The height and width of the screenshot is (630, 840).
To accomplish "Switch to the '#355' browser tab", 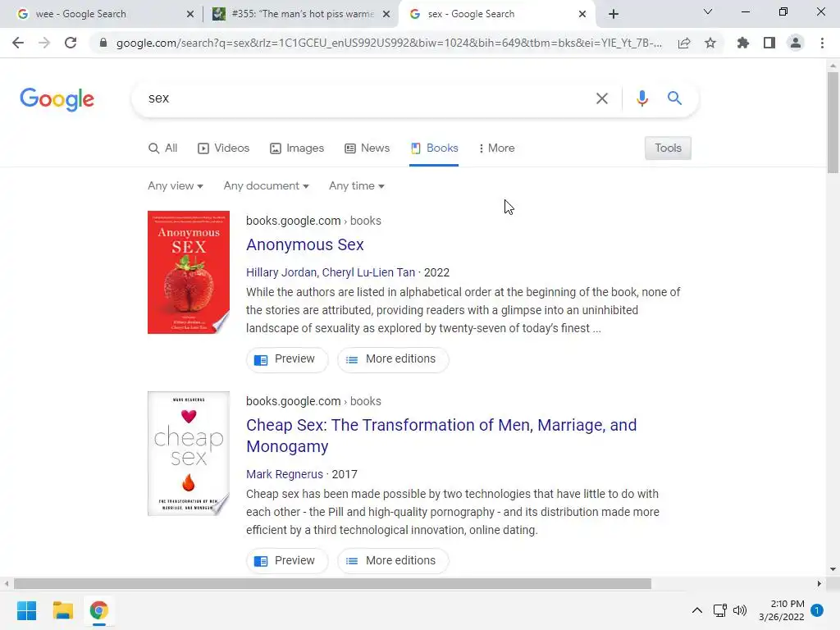I will tap(302, 14).
